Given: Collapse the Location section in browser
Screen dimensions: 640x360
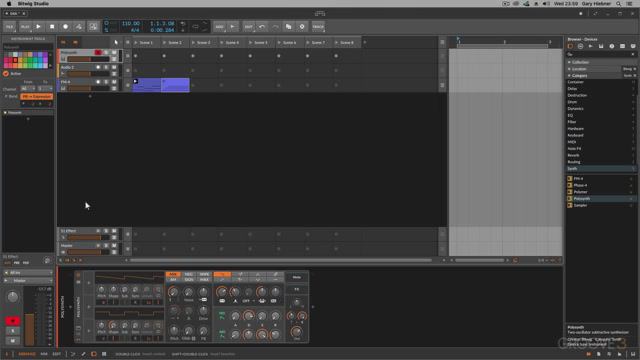Looking at the screenshot, I should point(569,69).
